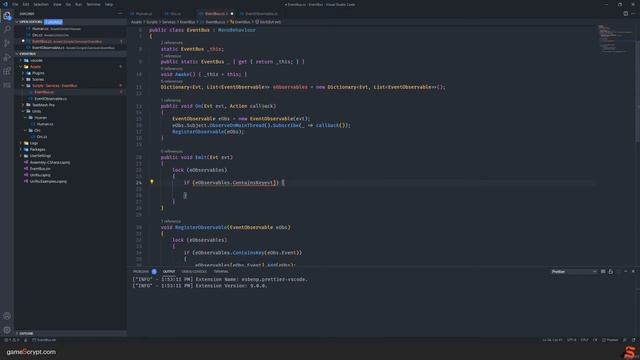Click the split editor icon
The image size is (640, 360).
(x=625, y=13)
